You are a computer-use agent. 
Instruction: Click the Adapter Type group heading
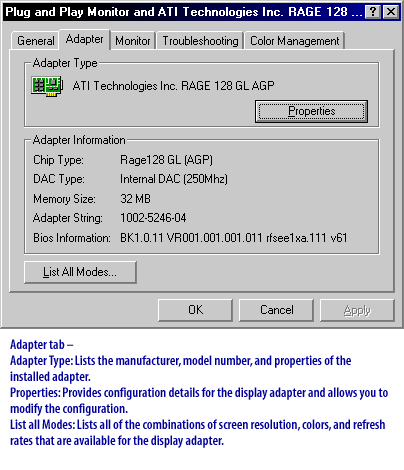tap(65, 63)
